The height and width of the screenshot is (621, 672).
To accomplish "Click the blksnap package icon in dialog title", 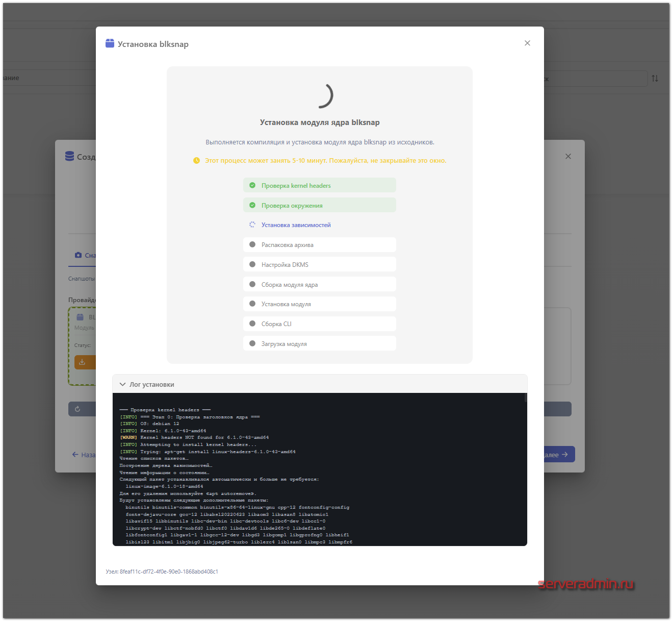I will pyautogui.click(x=110, y=43).
